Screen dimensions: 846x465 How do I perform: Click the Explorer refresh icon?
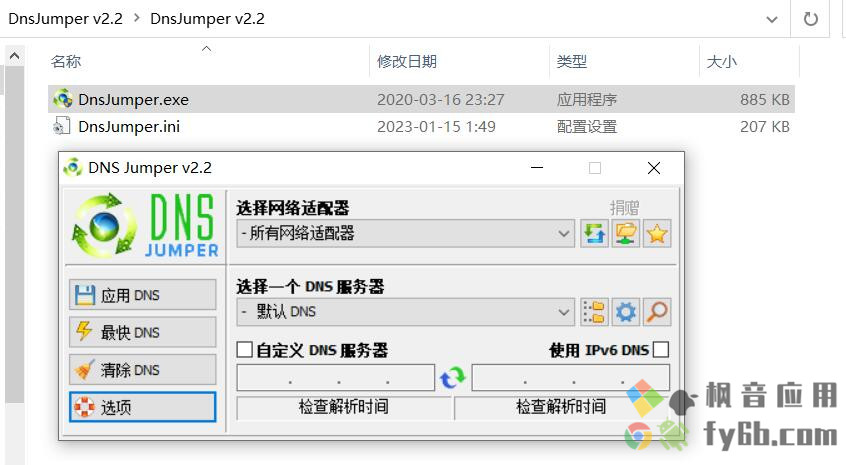(810, 19)
